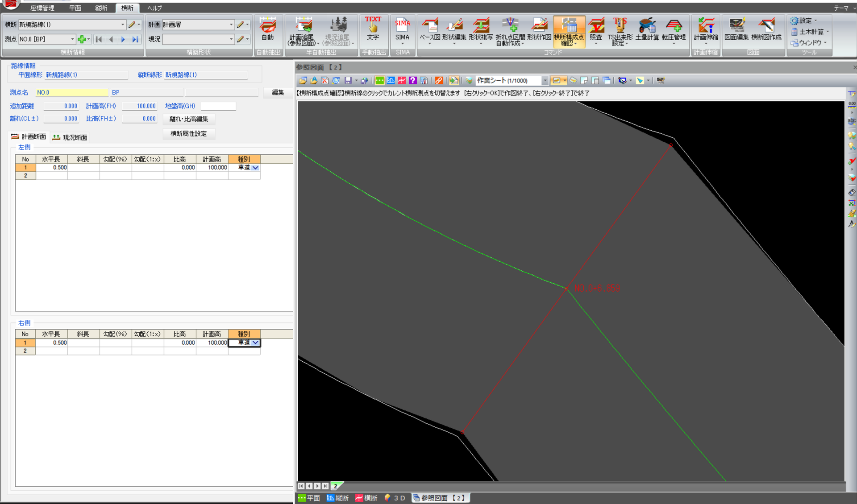The height and width of the screenshot is (504, 857).
Task: Open the SIMA import tool
Action: (x=402, y=29)
